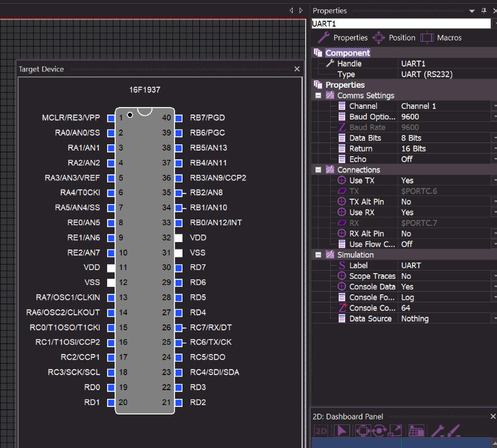Image resolution: width=497 pixels, height=448 pixels.
Task: Open the Use Flow Control dropdown showing Off
Action: [495, 244]
